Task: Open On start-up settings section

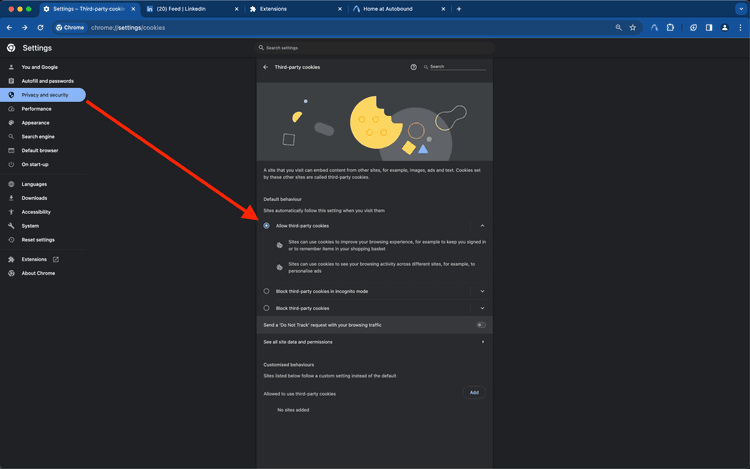Action: pyautogui.click(x=35, y=164)
